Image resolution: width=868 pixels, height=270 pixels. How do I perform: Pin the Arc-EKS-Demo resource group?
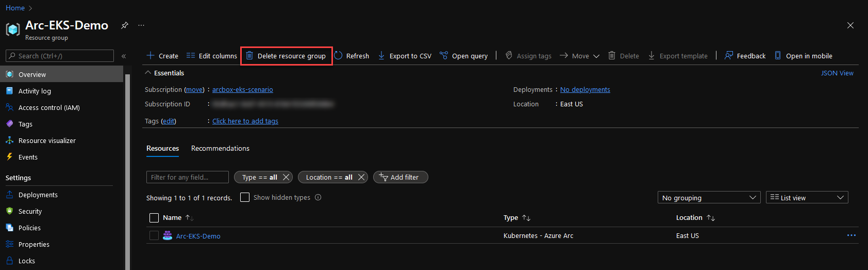coord(125,25)
